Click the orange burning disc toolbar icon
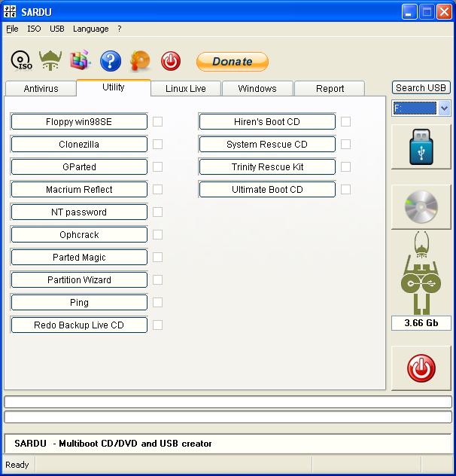Viewport: 456px width, 476px height. 140,61
